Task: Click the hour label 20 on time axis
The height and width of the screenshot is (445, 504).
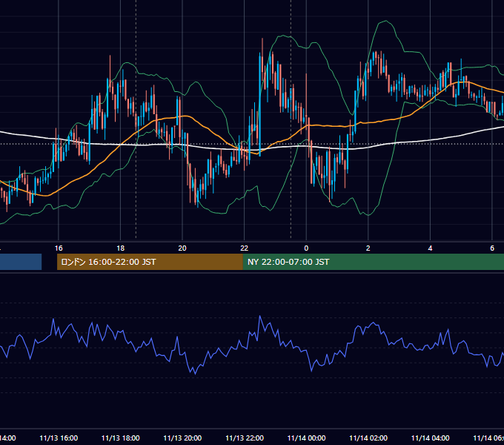Action: [x=182, y=248]
